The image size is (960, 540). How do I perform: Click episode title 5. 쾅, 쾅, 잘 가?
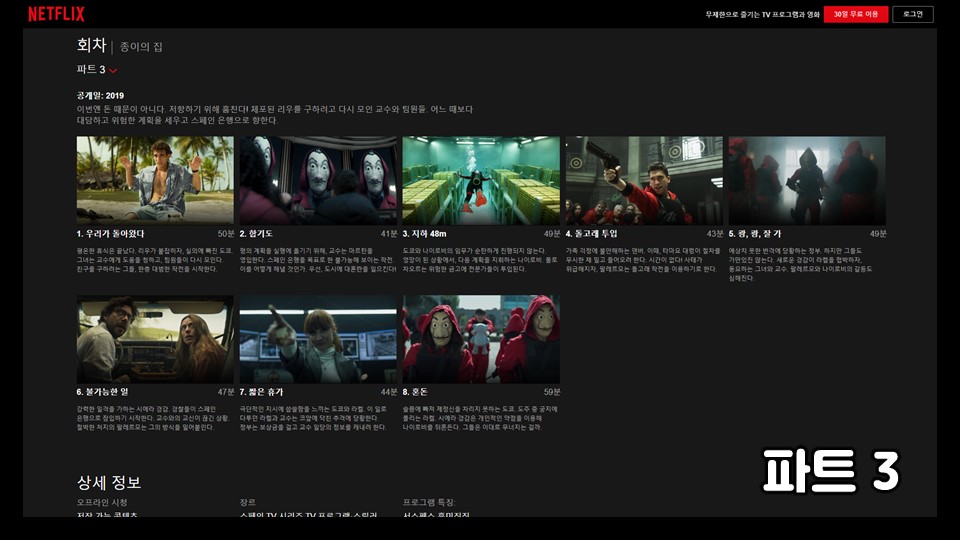(755, 234)
